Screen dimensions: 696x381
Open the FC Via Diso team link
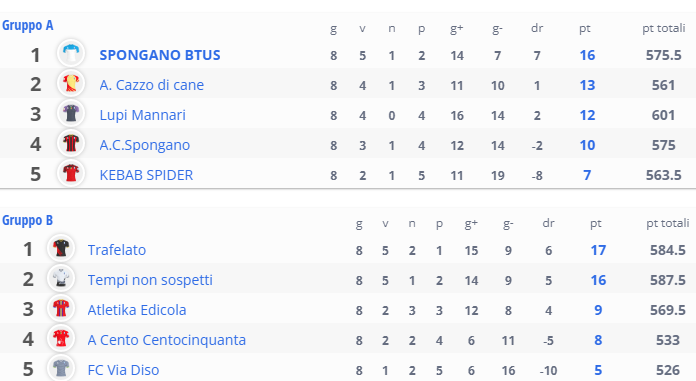tap(123, 370)
